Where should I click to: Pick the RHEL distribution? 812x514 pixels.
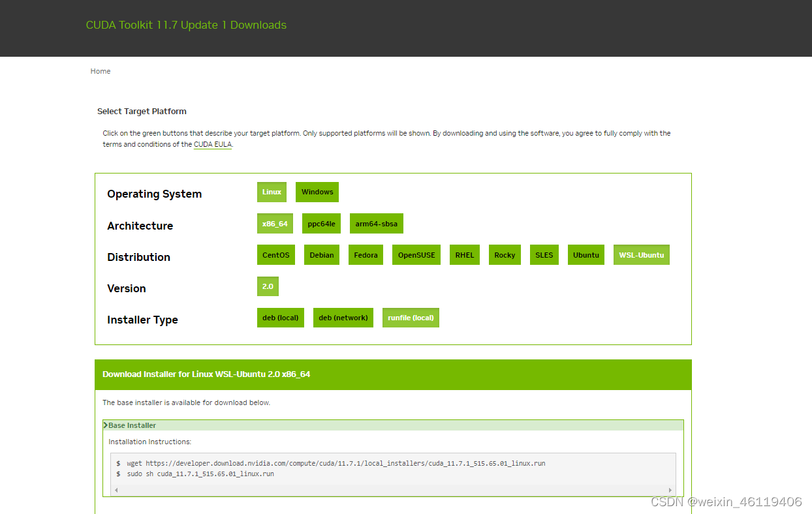click(x=465, y=255)
